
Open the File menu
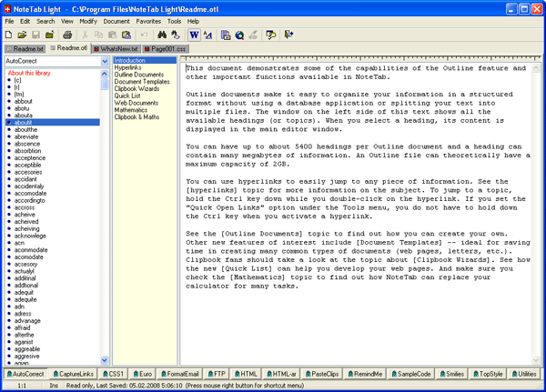(9, 21)
